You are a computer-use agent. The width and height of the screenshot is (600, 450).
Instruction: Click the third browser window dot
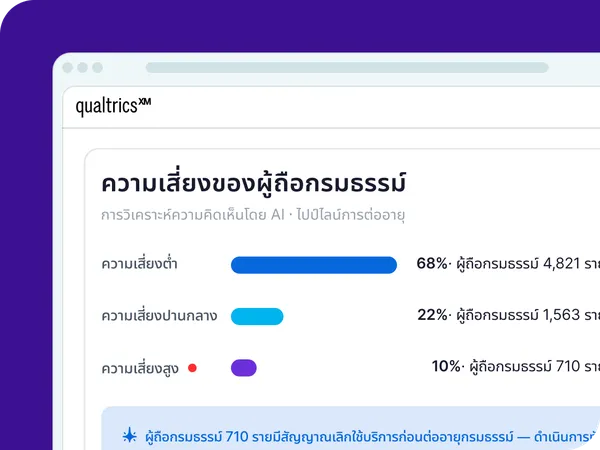98,68
